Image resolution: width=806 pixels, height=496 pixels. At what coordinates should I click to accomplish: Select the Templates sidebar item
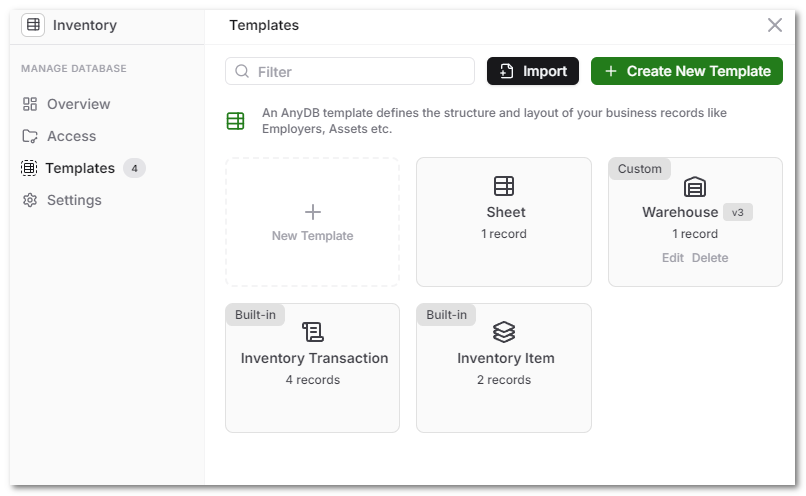coord(79,168)
